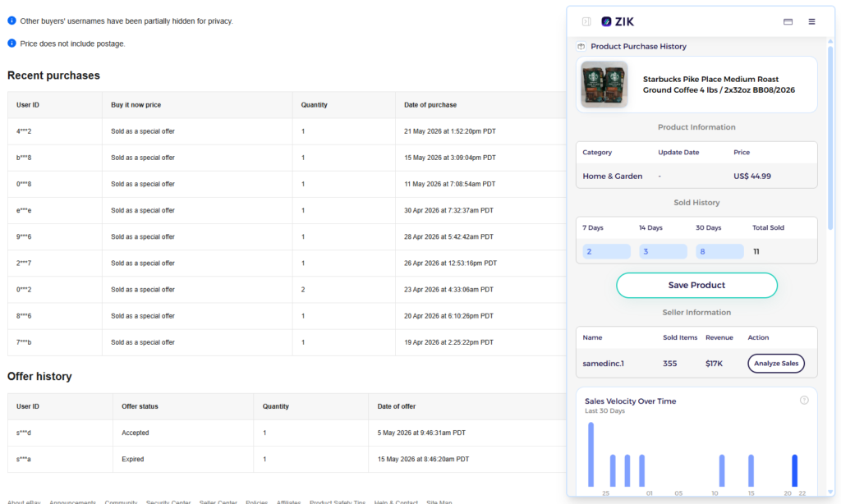Click the Accepted offer status
The width and height of the screenshot is (841, 504).
click(136, 433)
